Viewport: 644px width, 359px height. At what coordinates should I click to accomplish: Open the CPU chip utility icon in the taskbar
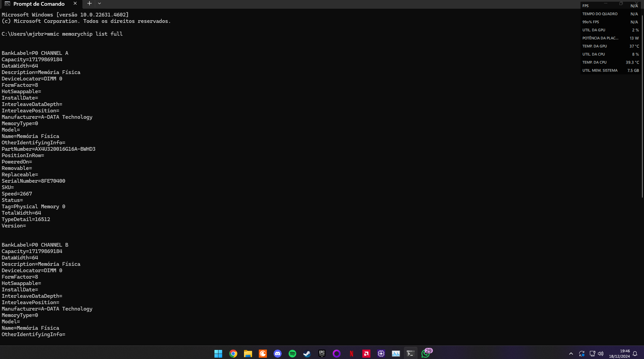pyautogui.click(x=381, y=354)
